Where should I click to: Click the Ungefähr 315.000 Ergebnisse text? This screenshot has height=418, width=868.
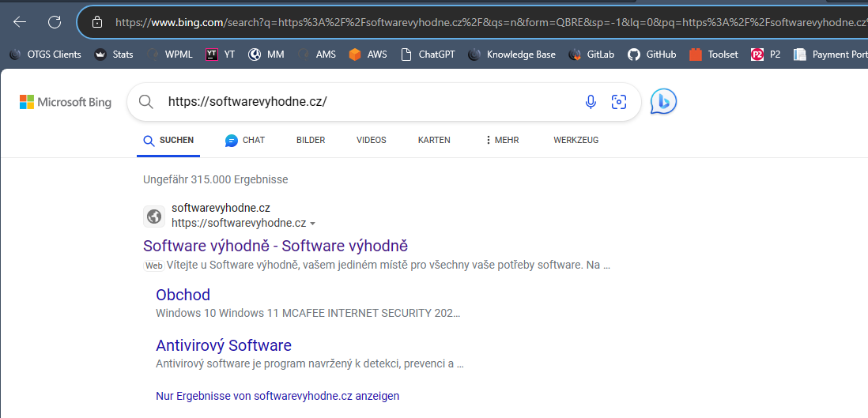pyautogui.click(x=215, y=179)
